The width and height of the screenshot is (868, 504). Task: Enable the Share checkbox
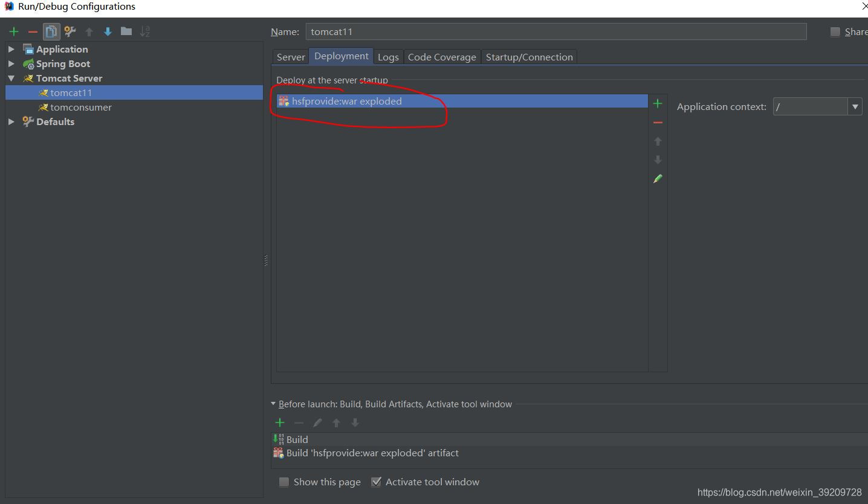point(835,32)
